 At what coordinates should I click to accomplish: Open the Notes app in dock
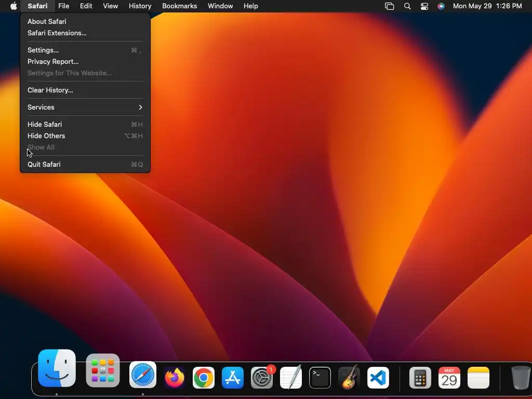pos(478,377)
